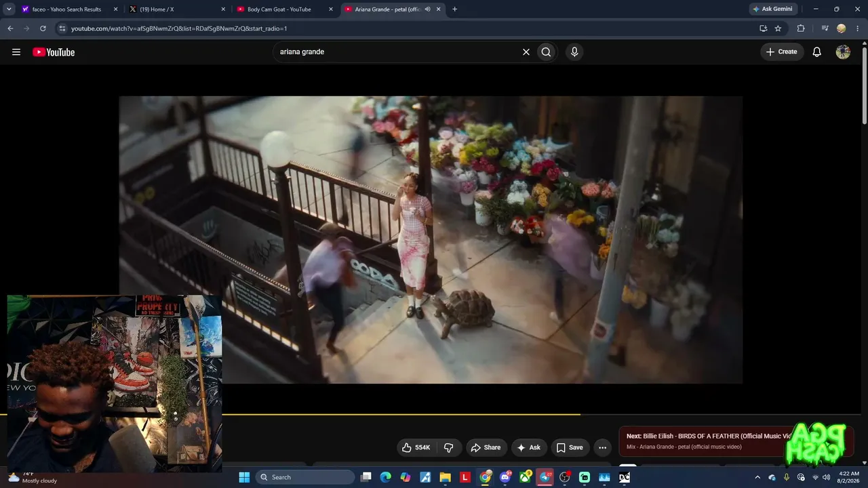Screen dimensions: 868x488
Task: Start voice search with the microphone
Action: (574, 52)
